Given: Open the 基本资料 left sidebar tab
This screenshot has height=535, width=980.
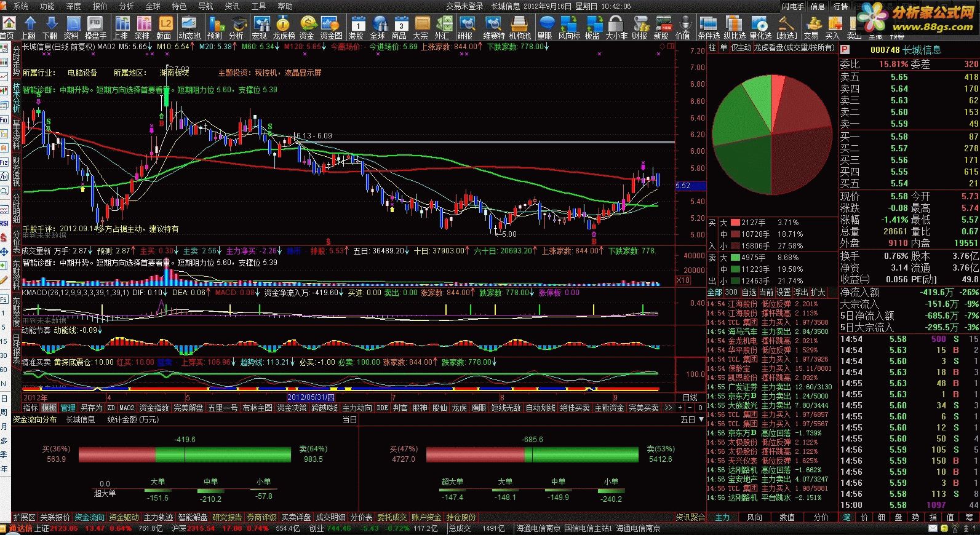Looking at the screenshot, I should coord(16,135).
